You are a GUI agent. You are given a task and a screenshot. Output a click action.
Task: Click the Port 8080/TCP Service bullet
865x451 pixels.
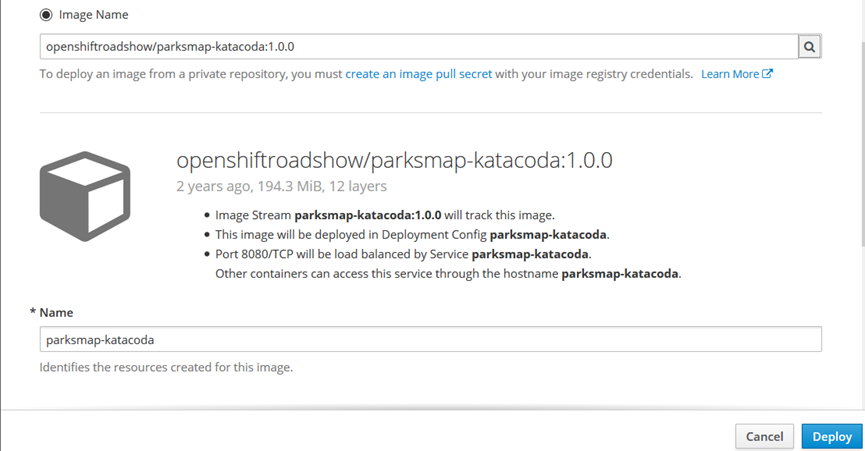coord(403,254)
